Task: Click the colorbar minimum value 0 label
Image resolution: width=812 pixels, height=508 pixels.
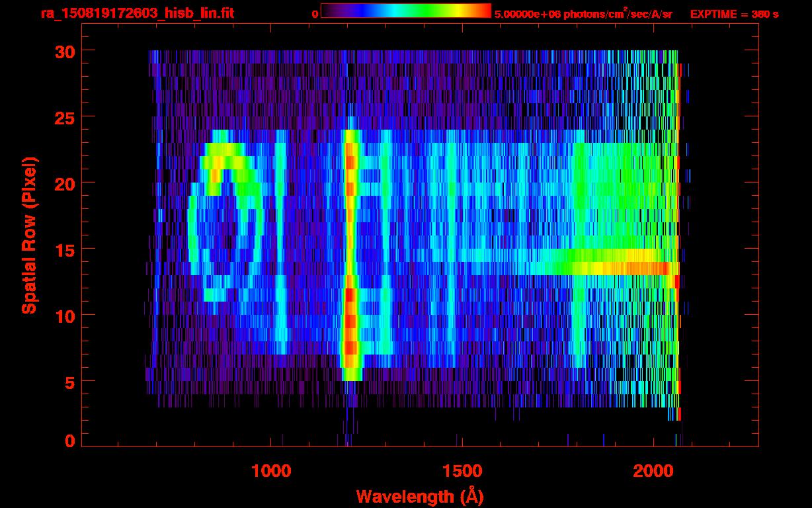Action: click(315, 14)
